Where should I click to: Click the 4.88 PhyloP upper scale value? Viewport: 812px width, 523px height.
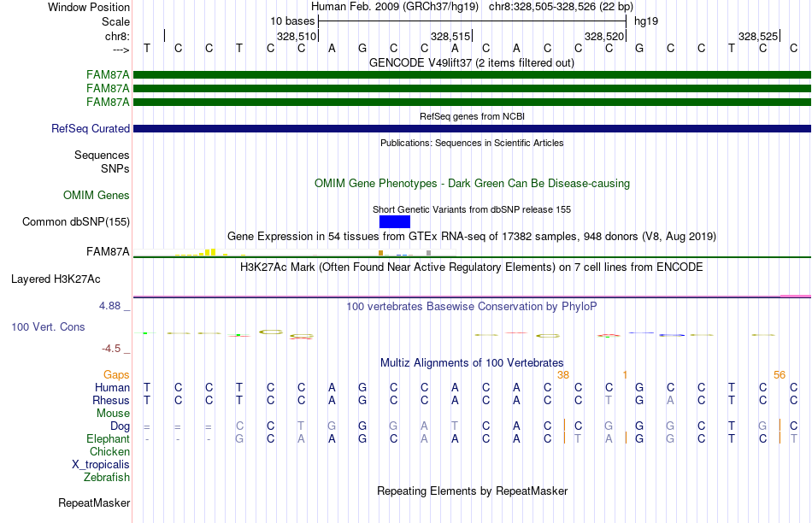click(x=109, y=306)
